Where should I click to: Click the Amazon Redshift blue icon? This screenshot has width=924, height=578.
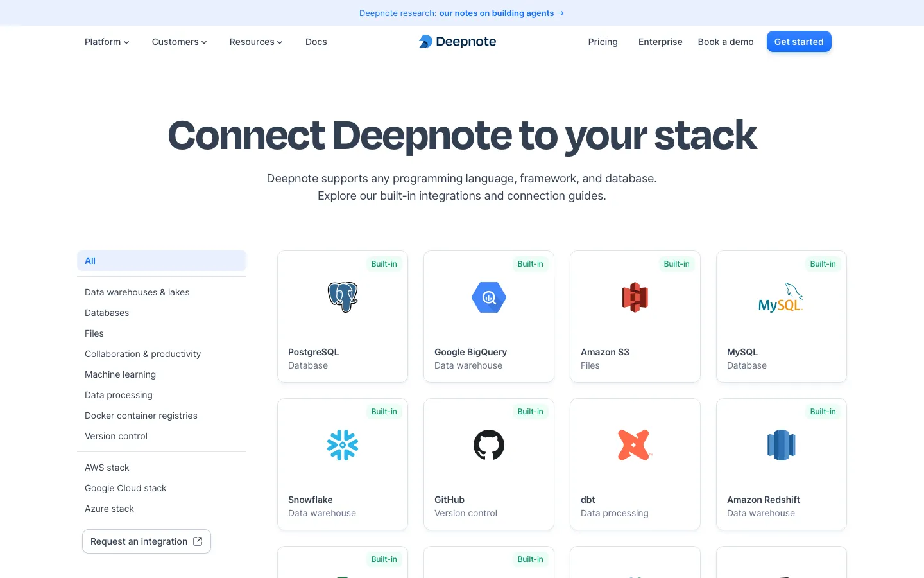pyautogui.click(x=782, y=445)
